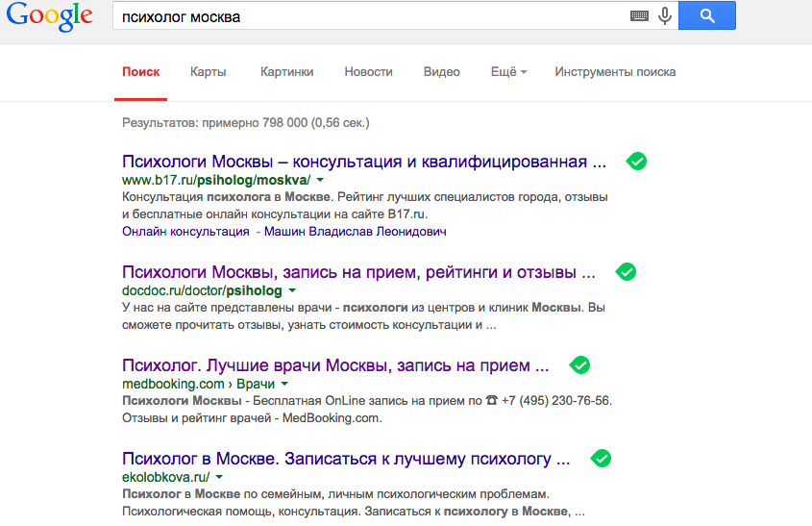Image resolution: width=812 pixels, height=526 pixels.
Task: Open the on-screen keyboard icon
Action: 639,16
